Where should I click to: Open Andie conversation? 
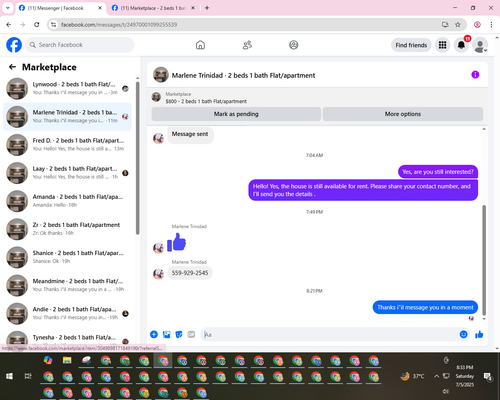[x=68, y=313]
